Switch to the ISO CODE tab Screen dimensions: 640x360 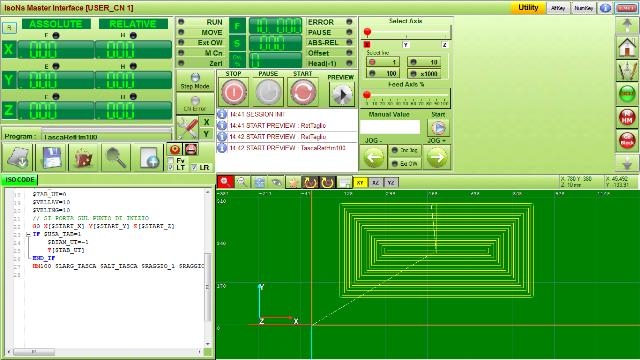(19, 180)
